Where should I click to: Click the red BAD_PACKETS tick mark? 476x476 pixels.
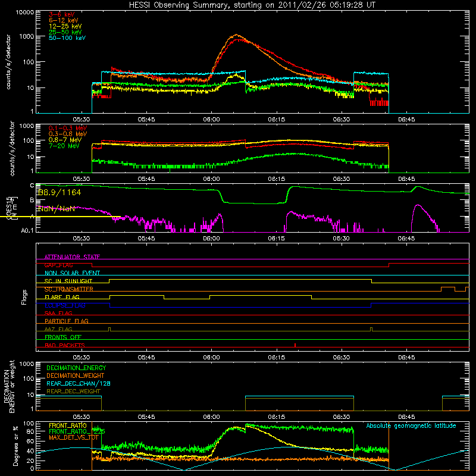(295, 345)
